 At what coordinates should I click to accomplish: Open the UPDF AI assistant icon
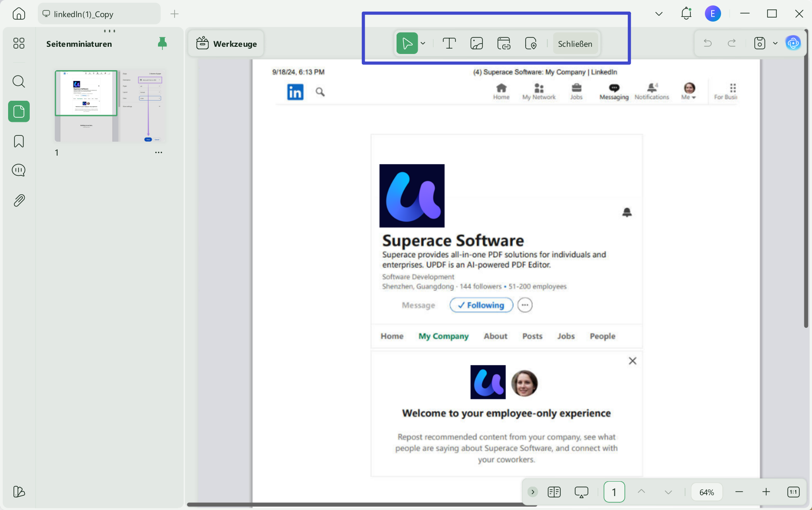coord(793,43)
